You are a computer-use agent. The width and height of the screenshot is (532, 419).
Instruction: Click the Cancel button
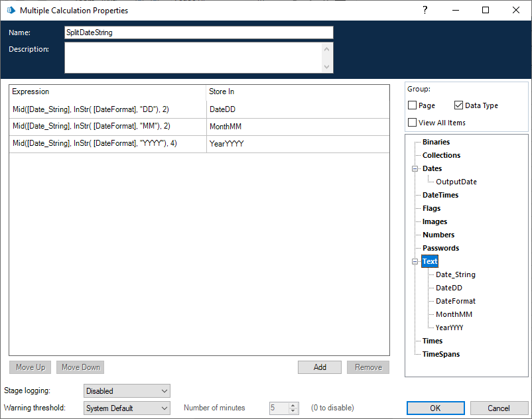(499, 408)
